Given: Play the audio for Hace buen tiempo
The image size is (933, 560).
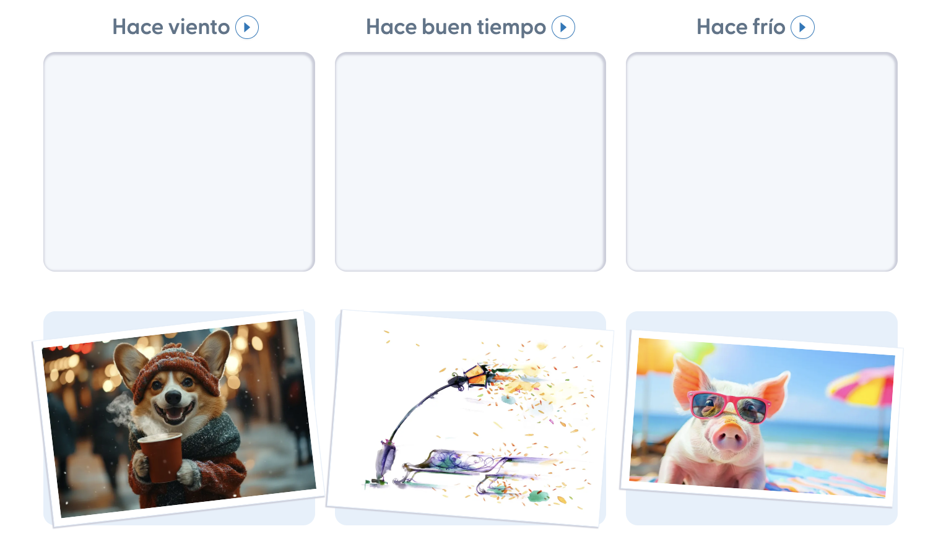Looking at the screenshot, I should point(563,27).
